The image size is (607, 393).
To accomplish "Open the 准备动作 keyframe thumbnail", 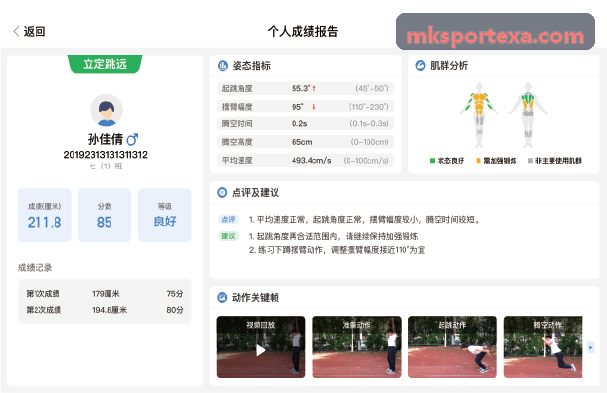I will point(357,347).
